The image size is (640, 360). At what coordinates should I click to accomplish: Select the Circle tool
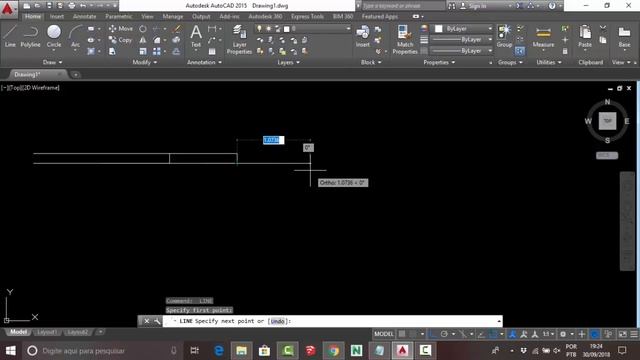tap(54, 36)
